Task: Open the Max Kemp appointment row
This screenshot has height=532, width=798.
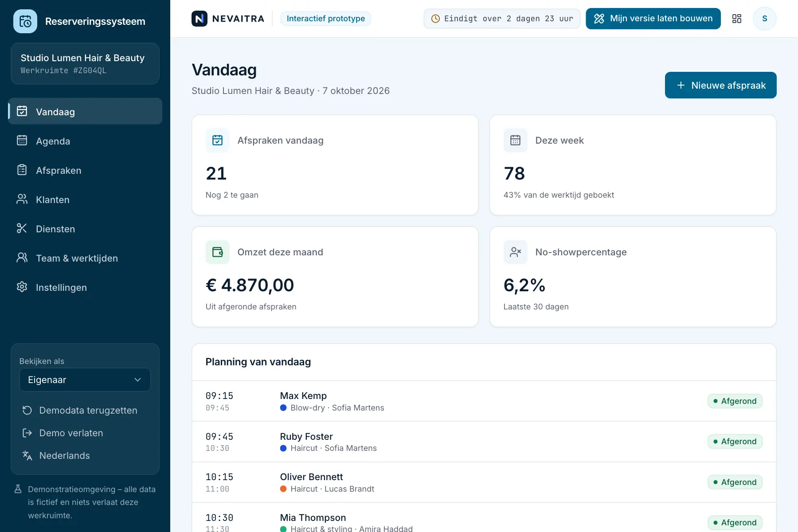Action: tap(484, 401)
